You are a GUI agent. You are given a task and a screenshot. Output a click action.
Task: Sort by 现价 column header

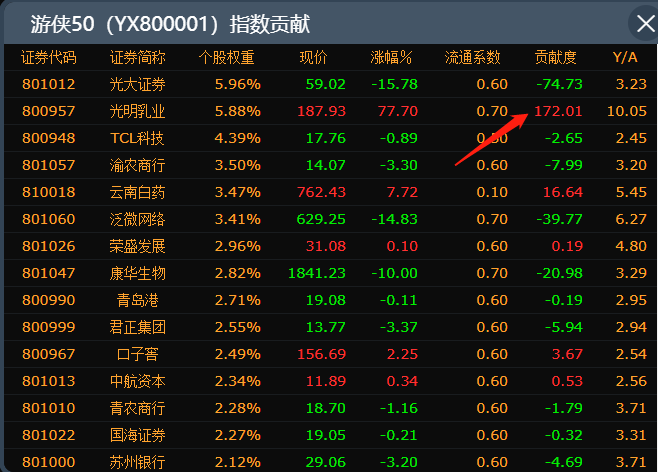(x=313, y=57)
